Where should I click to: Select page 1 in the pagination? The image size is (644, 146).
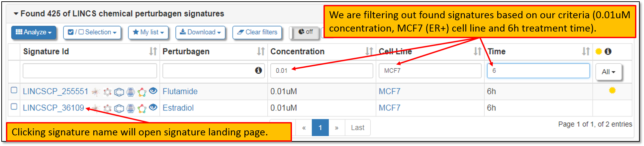(320, 128)
